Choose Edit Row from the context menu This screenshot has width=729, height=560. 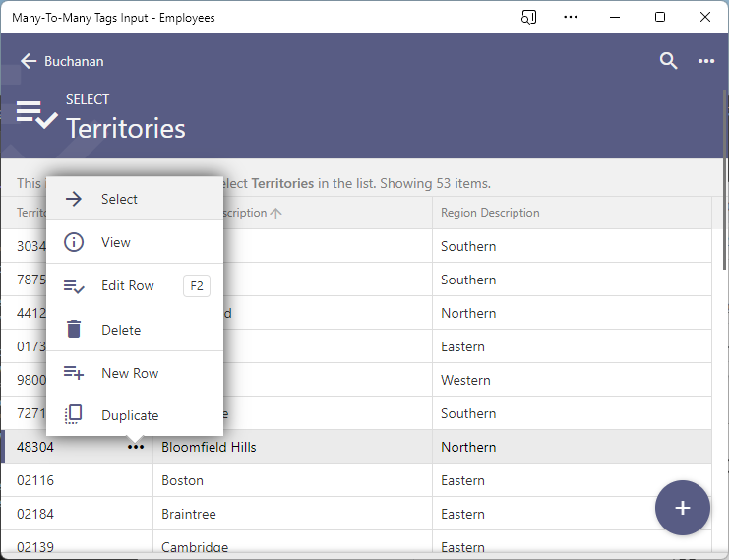(127, 285)
